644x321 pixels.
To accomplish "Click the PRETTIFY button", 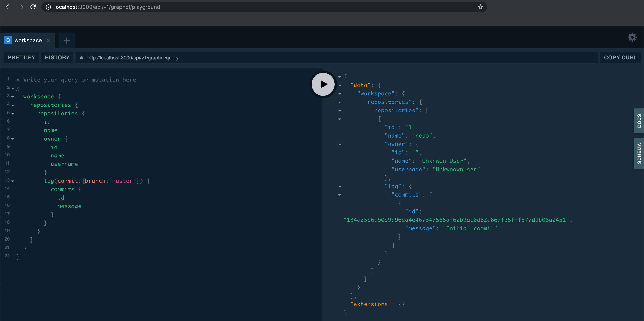I will [21, 58].
